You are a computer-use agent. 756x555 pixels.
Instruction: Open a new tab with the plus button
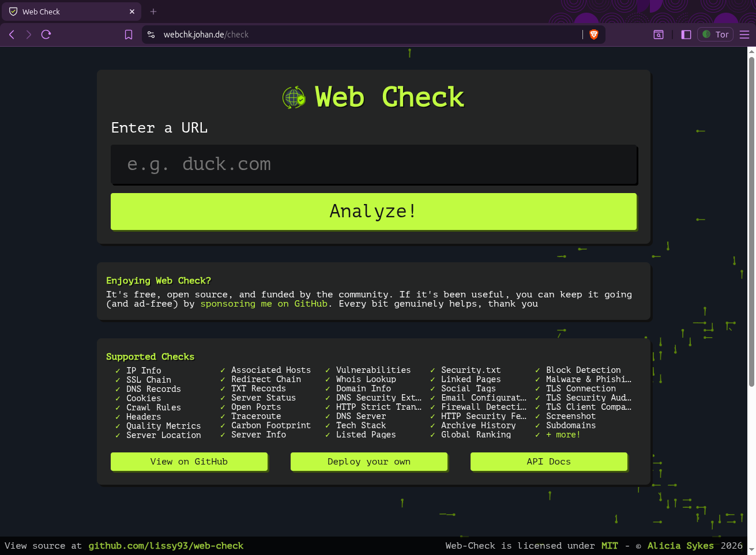[153, 12]
